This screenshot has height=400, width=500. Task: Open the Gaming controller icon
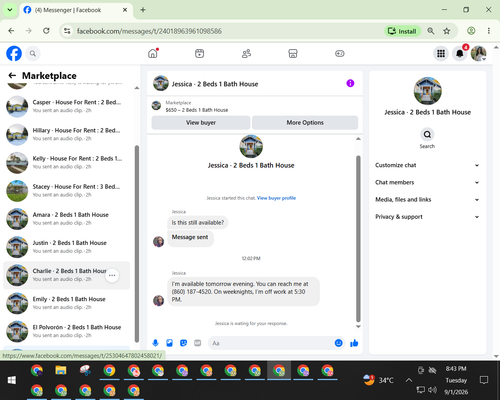click(340, 53)
